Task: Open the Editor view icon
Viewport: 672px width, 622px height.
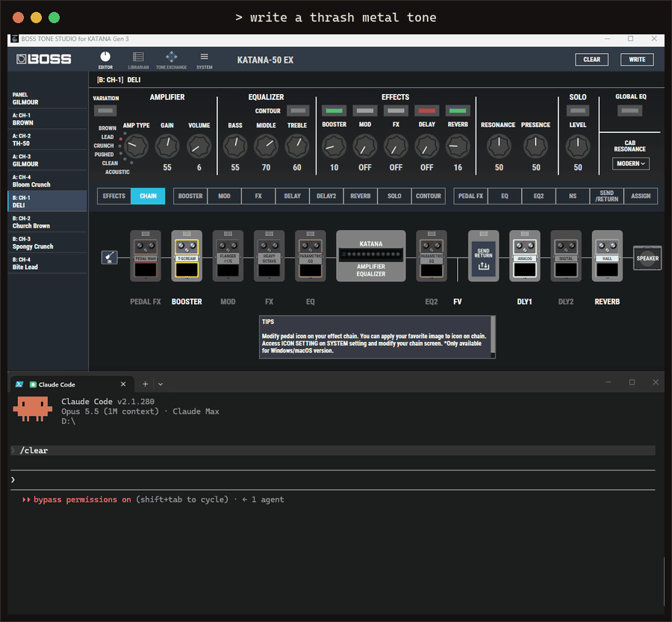Action: (105, 60)
